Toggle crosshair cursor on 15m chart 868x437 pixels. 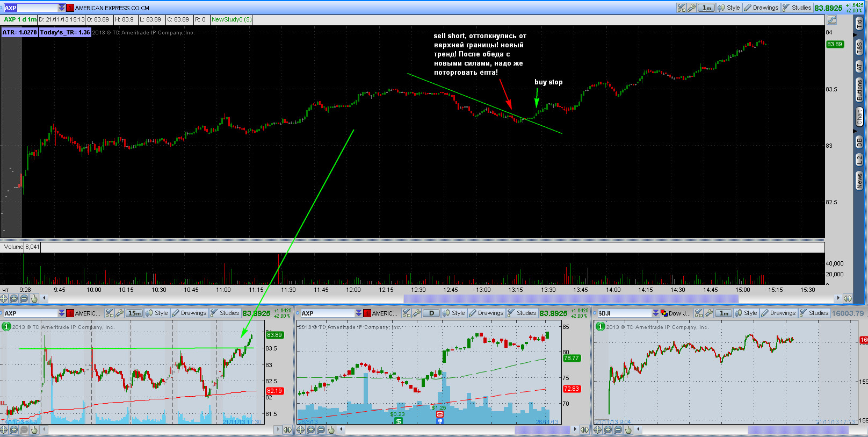(4, 429)
